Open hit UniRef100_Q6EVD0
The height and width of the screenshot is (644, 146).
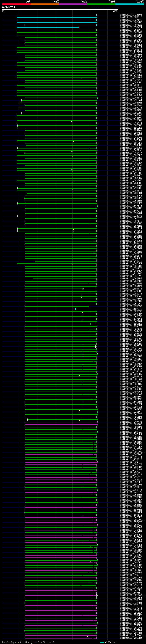point(131,22)
